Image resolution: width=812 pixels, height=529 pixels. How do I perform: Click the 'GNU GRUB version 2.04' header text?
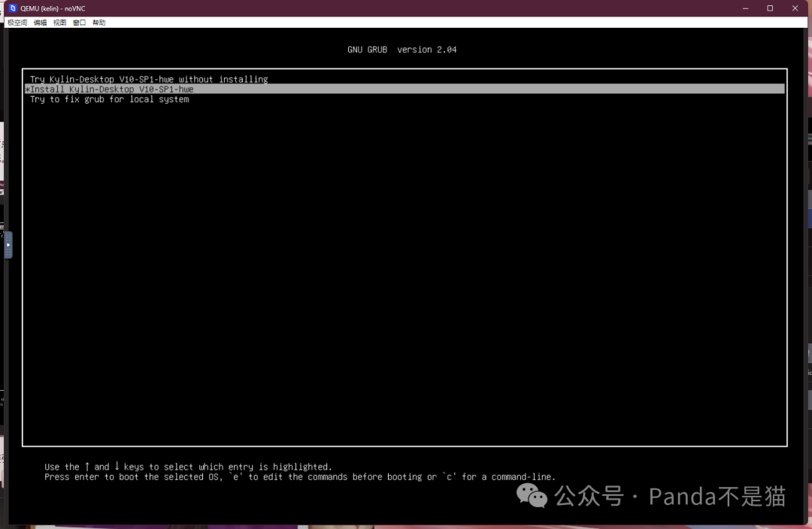click(x=401, y=50)
